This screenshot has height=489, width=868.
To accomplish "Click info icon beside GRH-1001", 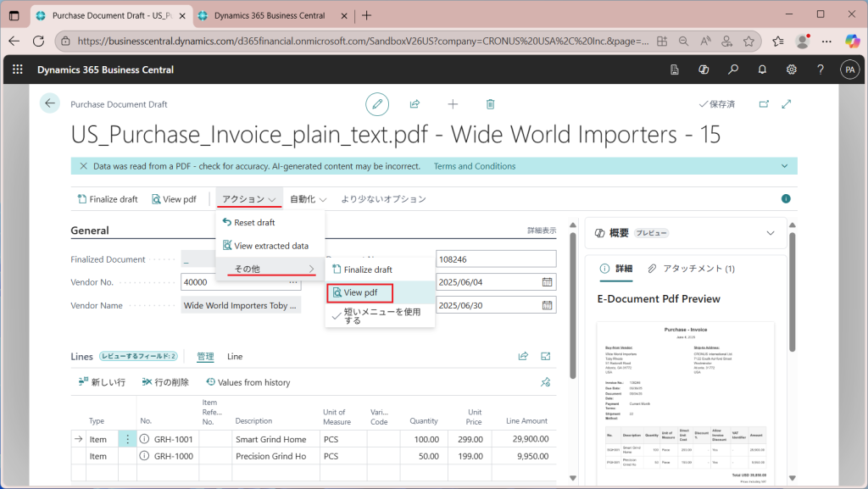I will [x=144, y=439].
